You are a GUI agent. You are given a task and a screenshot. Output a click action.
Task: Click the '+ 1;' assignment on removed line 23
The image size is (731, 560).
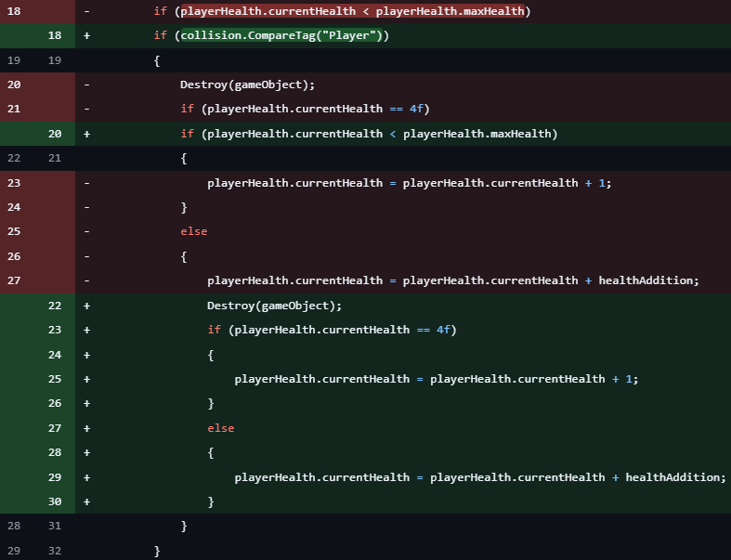(598, 183)
